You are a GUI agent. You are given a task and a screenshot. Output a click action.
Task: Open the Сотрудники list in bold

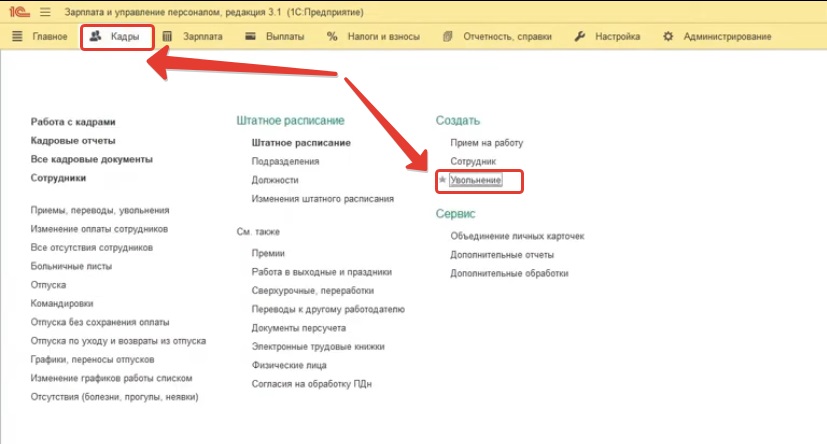click(58, 178)
